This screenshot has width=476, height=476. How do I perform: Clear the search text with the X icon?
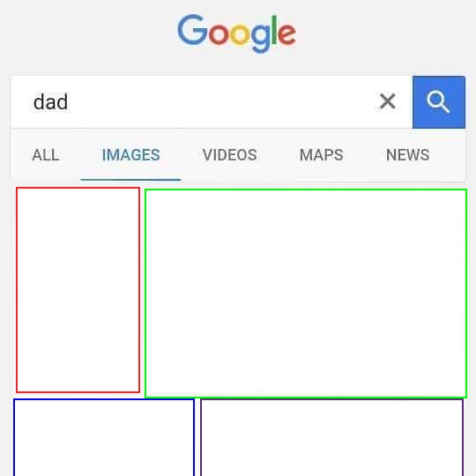[387, 101]
